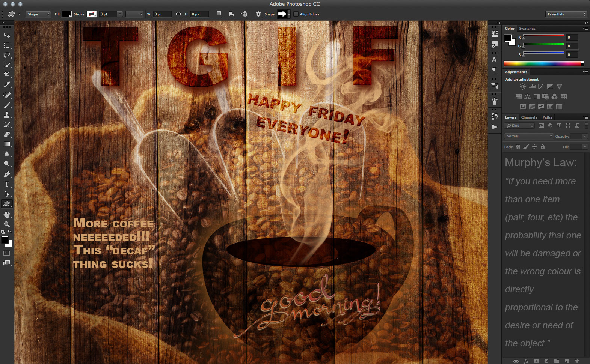Screen dimensions: 590x364
Task: Add a Vibrance adjustment
Action: (559, 87)
